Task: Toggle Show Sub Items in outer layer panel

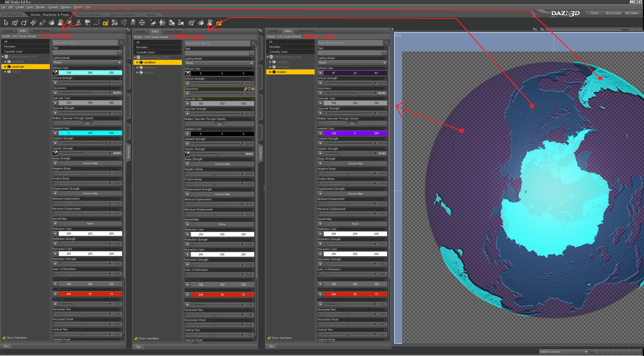Action: click(x=4, y=338)
